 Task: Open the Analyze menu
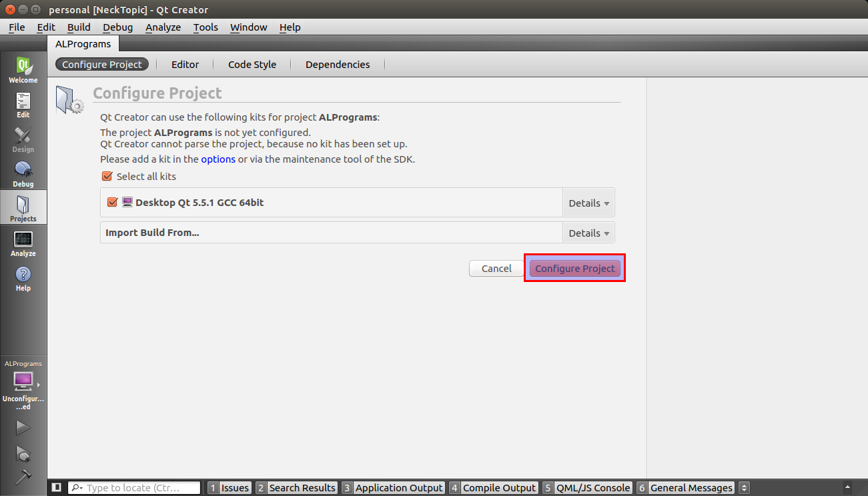point(163,27)
